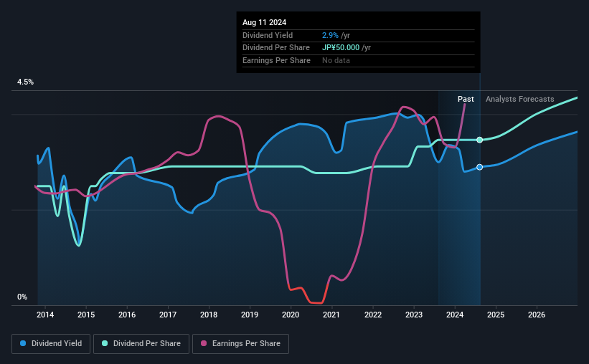Click the tooltip 'Dividend Per Share' row label
Image resolution: width=589 pixels, height=364 pixels.
click(x=276, y=48)
